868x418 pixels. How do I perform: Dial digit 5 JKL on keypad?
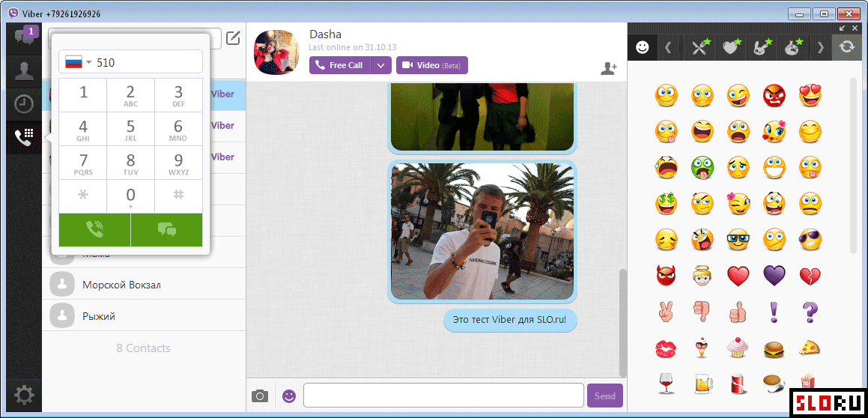(130, 129)
